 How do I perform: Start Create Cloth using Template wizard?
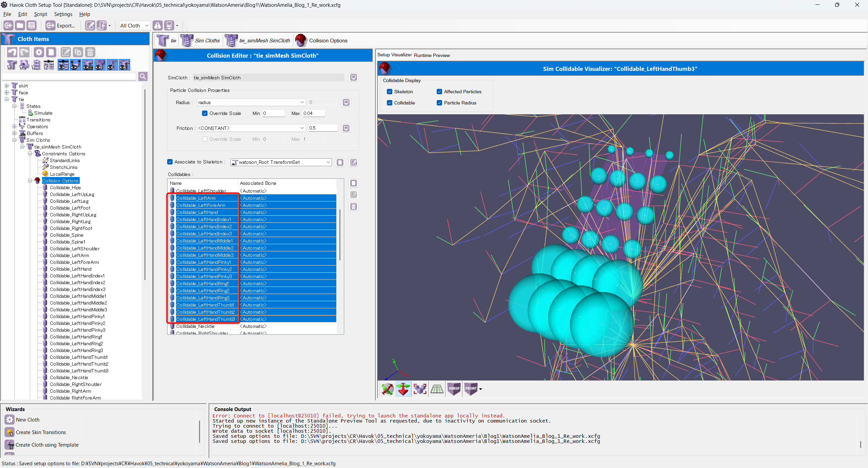42,445
